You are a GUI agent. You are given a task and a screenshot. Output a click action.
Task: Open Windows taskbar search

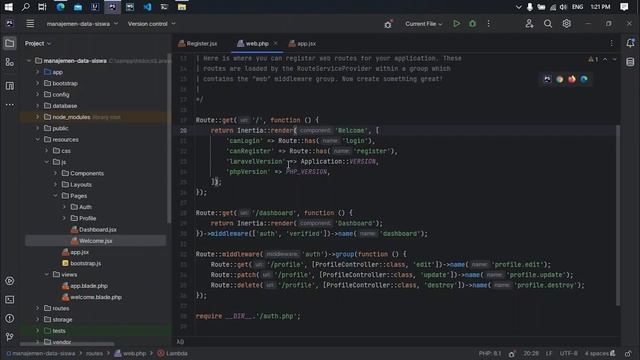[25, 7]
